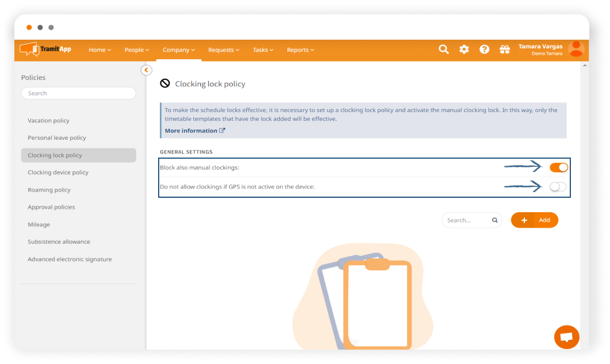Click the Policies search field

coord(79,93)
